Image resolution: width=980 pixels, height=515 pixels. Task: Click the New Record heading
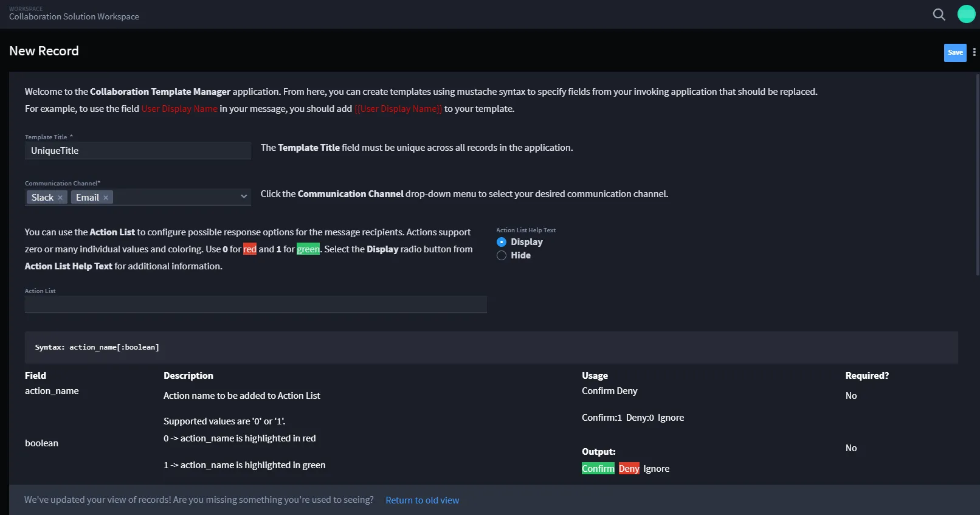pos(44,51)
